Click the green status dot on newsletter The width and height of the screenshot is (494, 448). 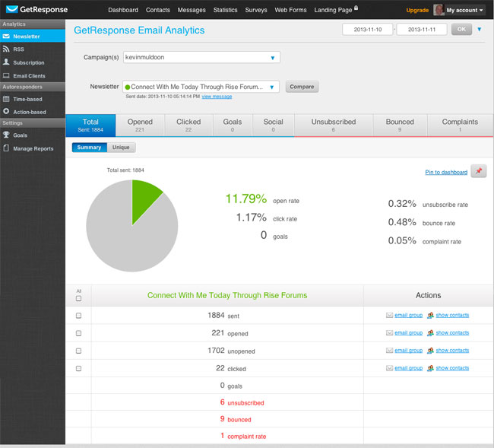(127, 87)
